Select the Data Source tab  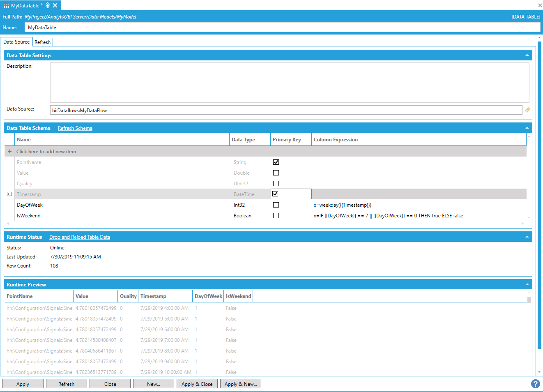pyautogui.click(x=16, y=42)
